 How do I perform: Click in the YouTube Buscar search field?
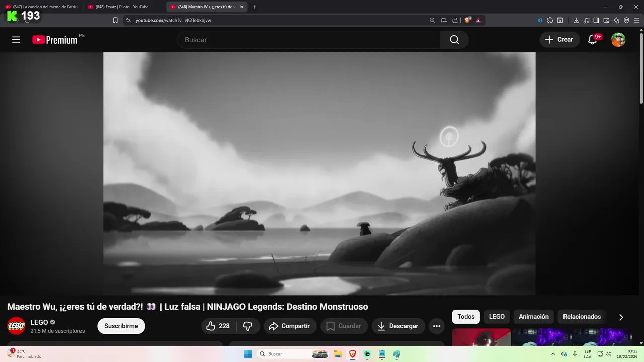tap(309, 40)
